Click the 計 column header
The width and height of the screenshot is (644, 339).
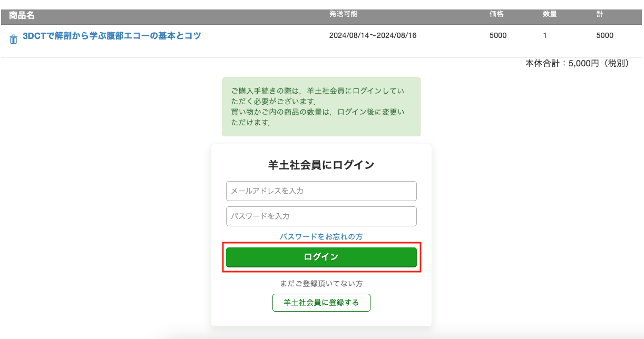point(600,14)
